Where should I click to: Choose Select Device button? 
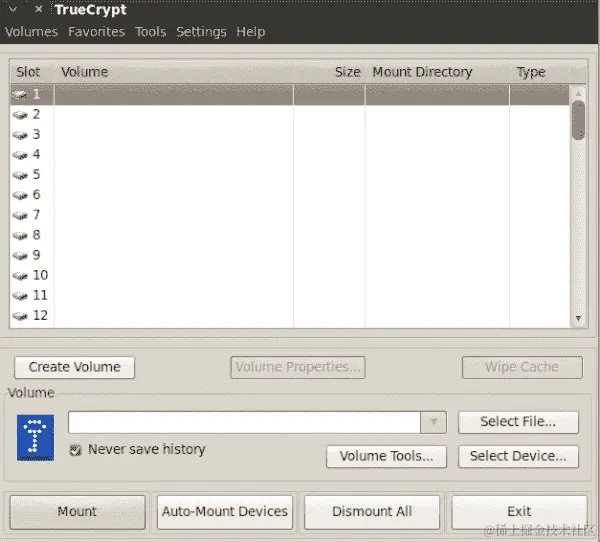(518, 456)
